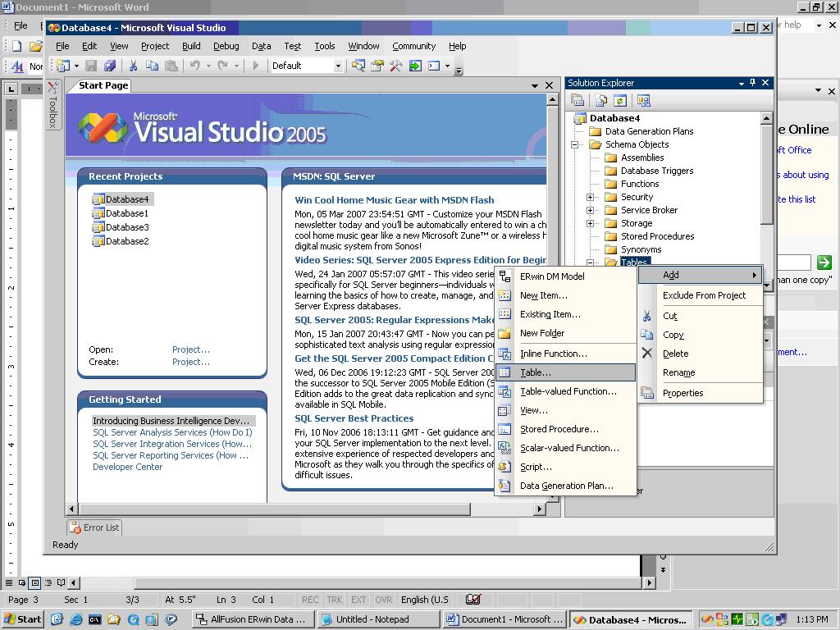Click Rename in the context menu

701,372
